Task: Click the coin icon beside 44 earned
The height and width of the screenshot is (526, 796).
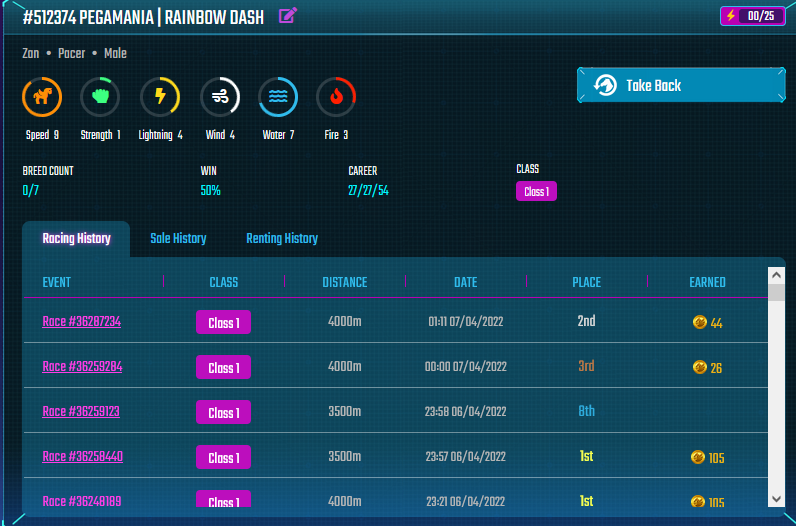Action: pos(700,322)
